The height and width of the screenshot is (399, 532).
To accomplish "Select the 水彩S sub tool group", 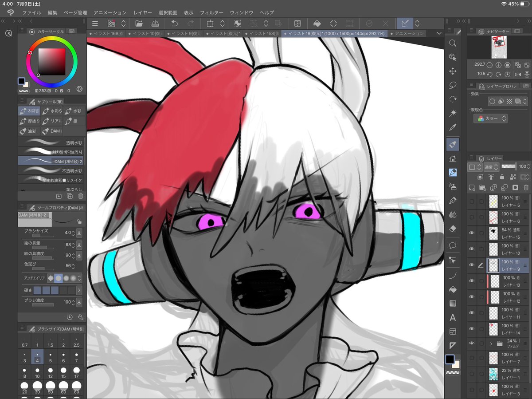I will point(51,111).
